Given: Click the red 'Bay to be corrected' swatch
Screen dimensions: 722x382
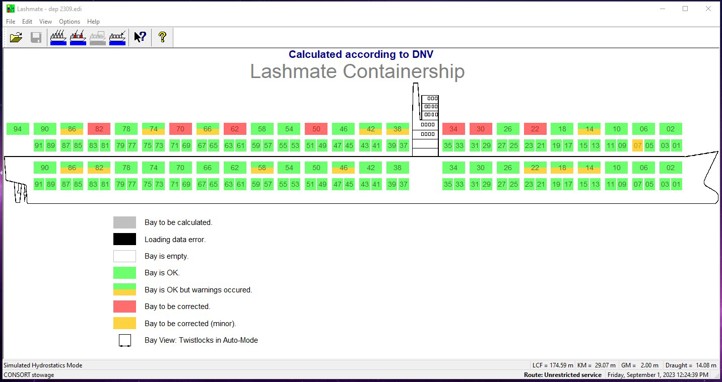Looking at the screenshot, I should 125,307.
